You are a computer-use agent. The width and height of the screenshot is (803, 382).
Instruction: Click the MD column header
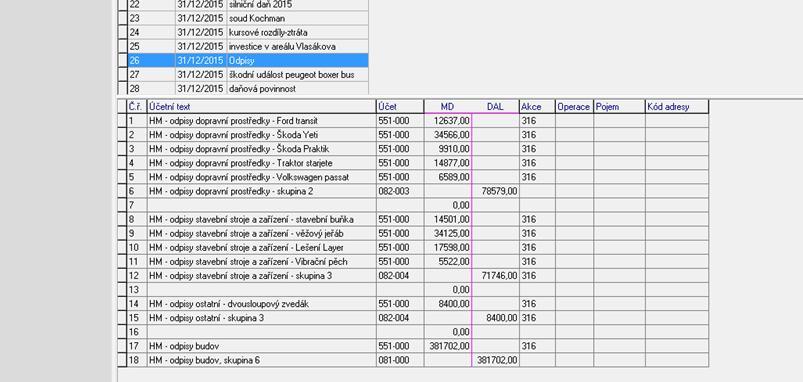tap(448, 107)
